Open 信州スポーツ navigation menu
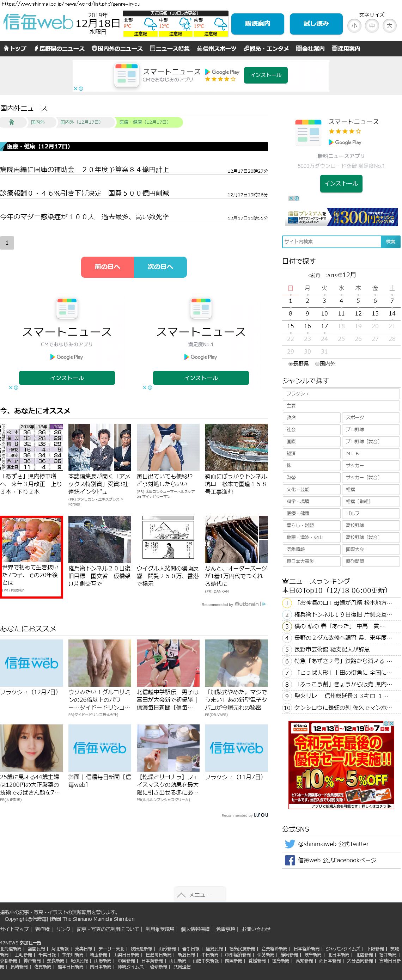 click(x=216, y=49)
